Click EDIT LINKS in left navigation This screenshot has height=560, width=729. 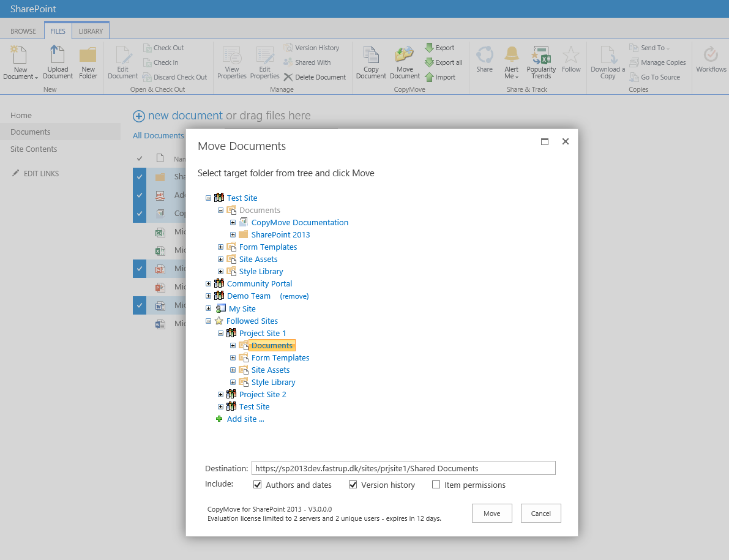tap(36, 173)
